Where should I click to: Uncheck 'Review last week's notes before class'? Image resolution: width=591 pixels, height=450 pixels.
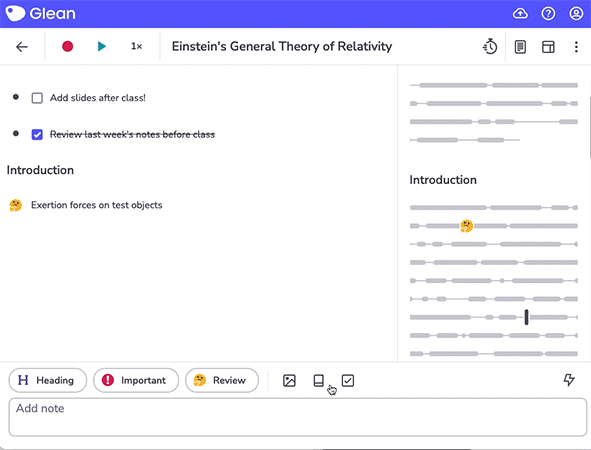click(x=37, y=135)
